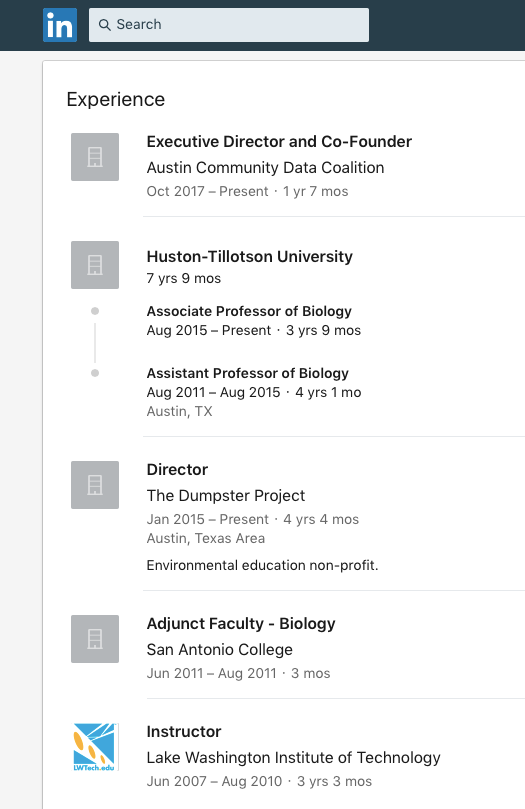Viewport: 525px width, 809px height.
Task: Open Huston-Tillotson University page link
Action: click(250, 256)
